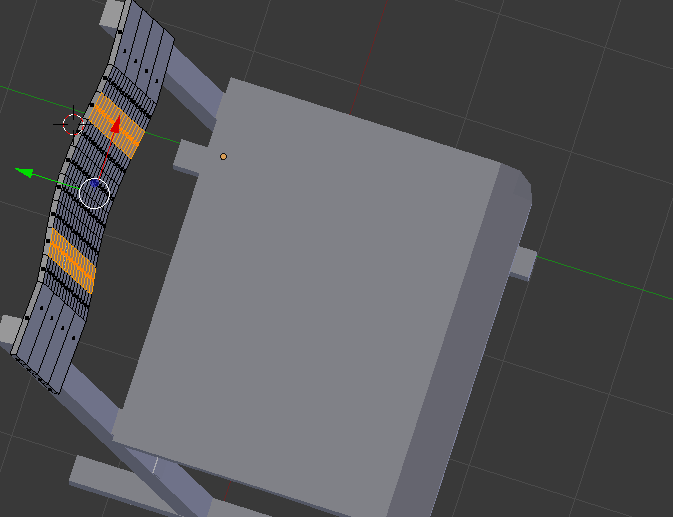Viewport: 673px width, 517px height.
Task: Select the upper orange highlighted backrest faces
Action: pos(117,126)
